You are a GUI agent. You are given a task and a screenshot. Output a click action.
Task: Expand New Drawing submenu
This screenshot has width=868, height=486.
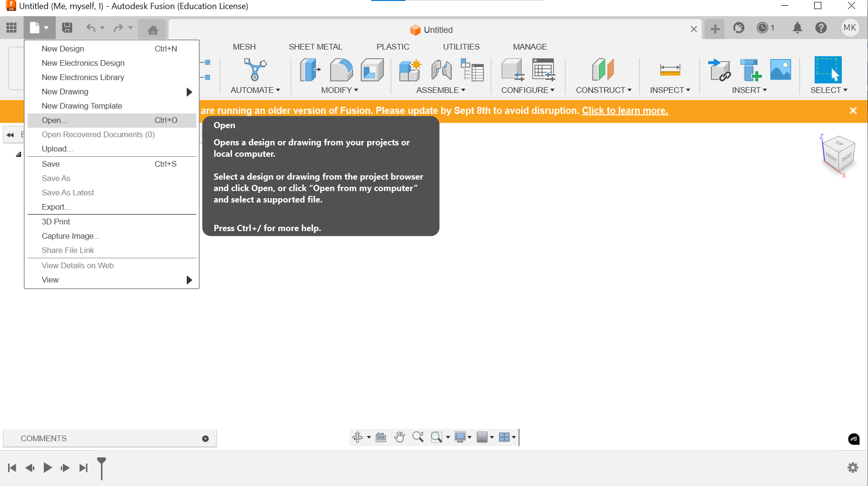(112, 91)
